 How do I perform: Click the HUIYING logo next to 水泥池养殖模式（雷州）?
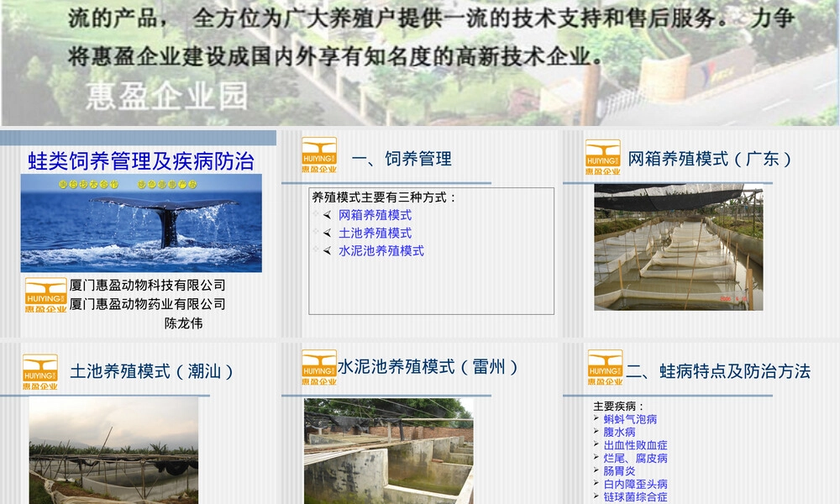click(x=319, y=367)
